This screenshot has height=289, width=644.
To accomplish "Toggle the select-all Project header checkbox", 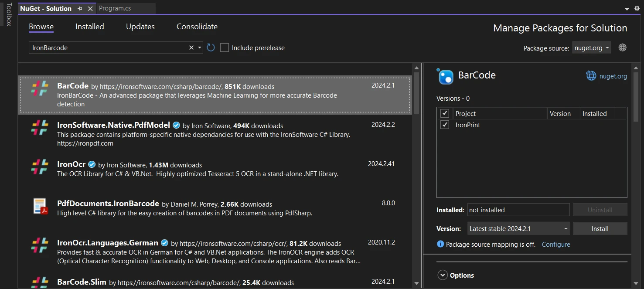I will 445,113.
